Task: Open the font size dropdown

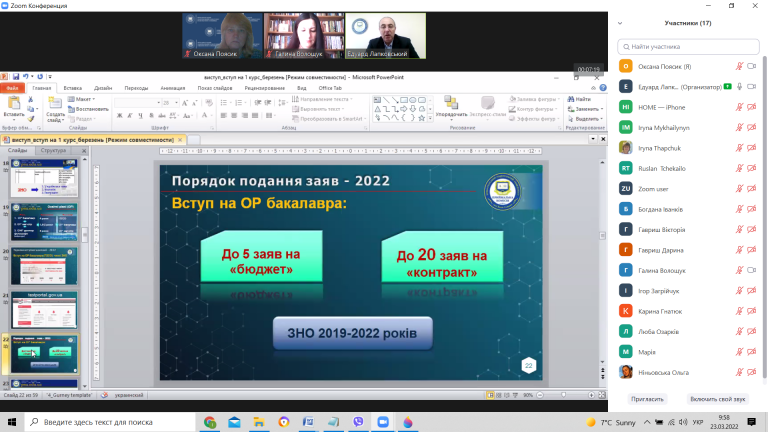Action: [176, 103]
